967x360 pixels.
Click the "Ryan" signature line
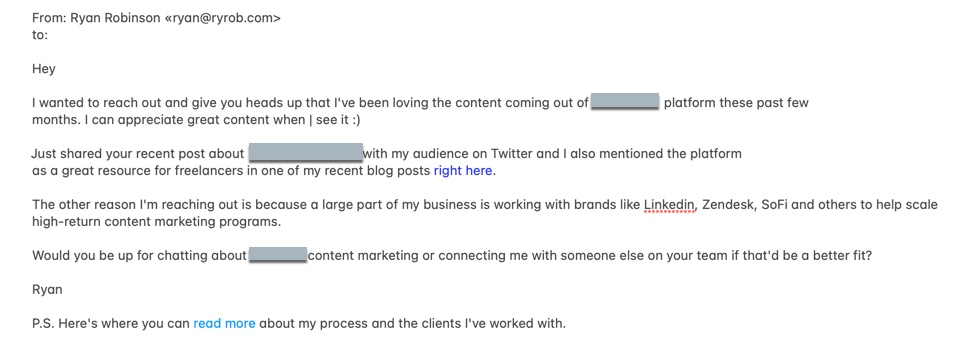point(47,289)
